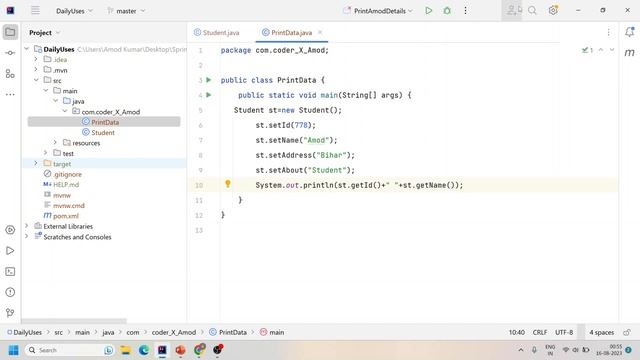Screen dimensions: 640x360
Task: Open pom.xml in the project tree
Action: pos(61,216)
